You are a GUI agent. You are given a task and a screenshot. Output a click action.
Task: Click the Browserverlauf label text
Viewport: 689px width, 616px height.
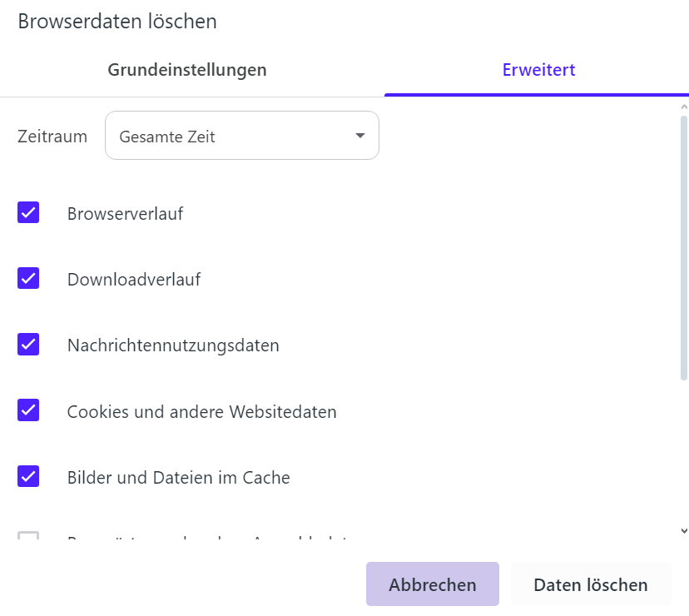tap(125, 214)
